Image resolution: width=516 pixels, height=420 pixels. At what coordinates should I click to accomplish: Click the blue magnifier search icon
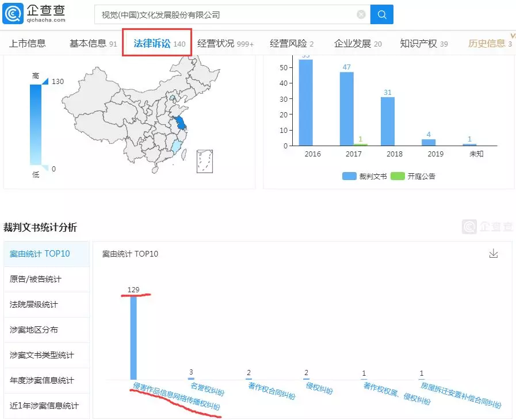click(382, 14)
